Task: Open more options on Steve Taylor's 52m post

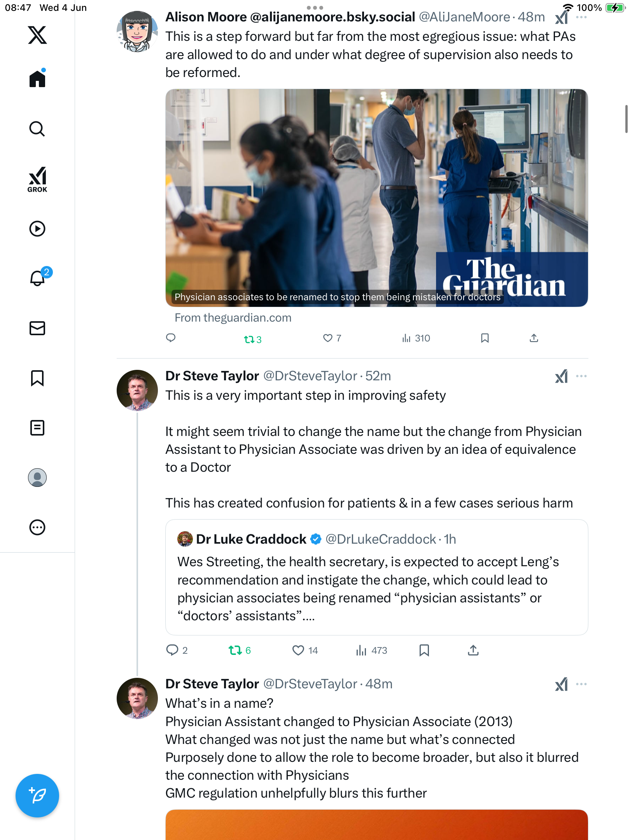Action: pos(581,376)
